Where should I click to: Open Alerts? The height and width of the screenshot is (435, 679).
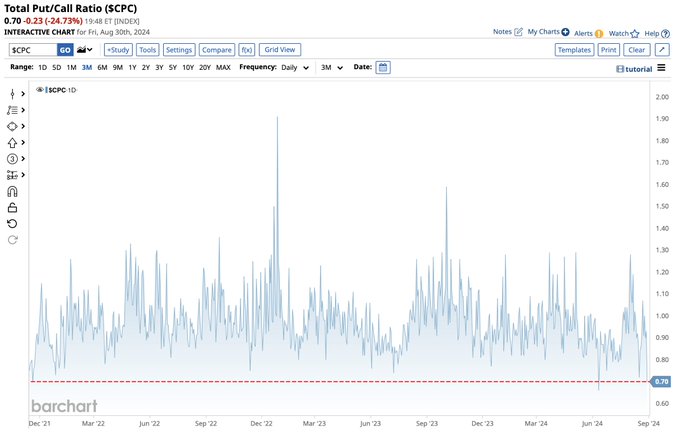[588, 33]
